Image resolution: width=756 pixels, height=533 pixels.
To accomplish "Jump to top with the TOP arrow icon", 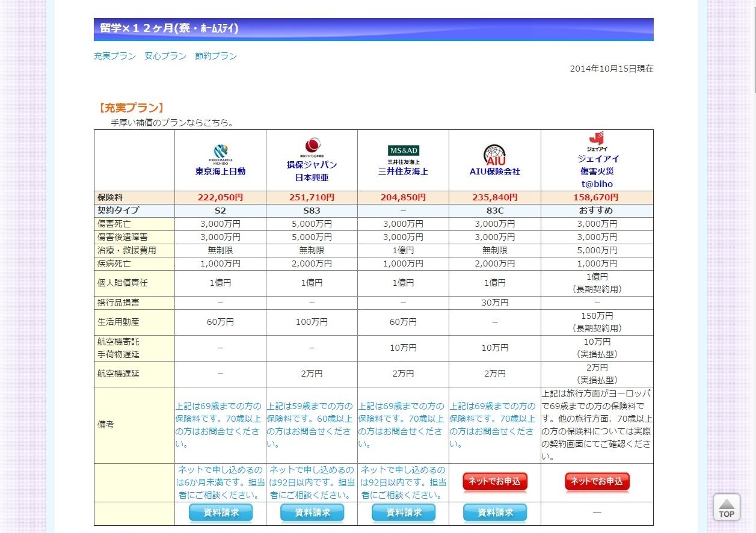I will click(727, 507).
